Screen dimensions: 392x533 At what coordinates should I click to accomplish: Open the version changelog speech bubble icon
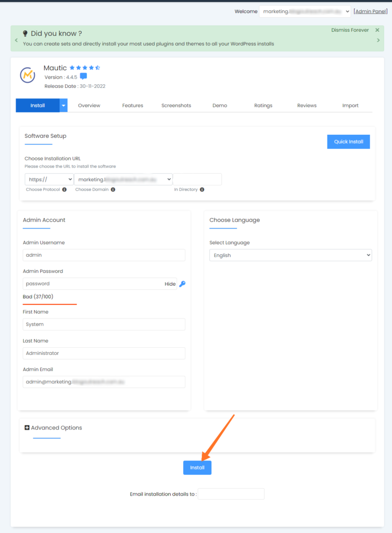click(83, 77)
